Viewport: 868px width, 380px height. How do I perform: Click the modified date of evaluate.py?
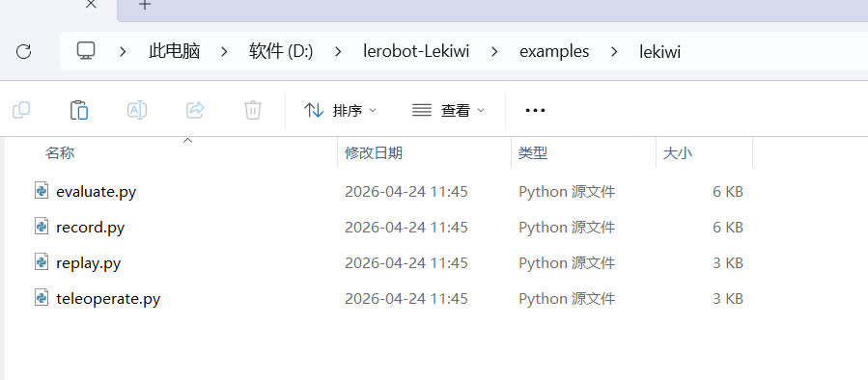(x=406, y=191)
